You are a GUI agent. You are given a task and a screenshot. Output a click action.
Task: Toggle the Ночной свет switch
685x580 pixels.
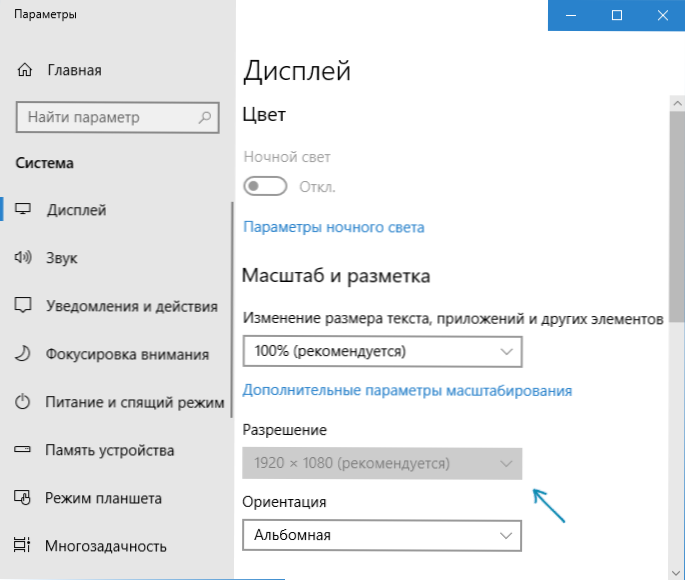pyautogui.click(x=265, y=186)
